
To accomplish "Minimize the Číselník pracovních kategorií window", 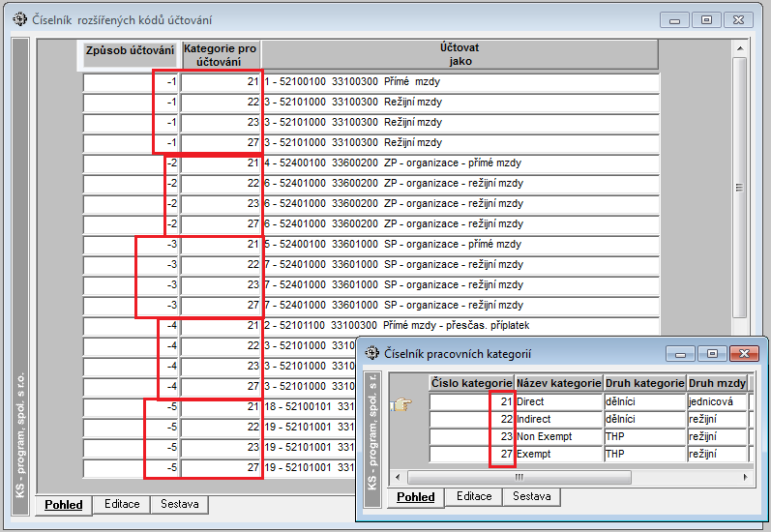I will click(x=680, y=353).
